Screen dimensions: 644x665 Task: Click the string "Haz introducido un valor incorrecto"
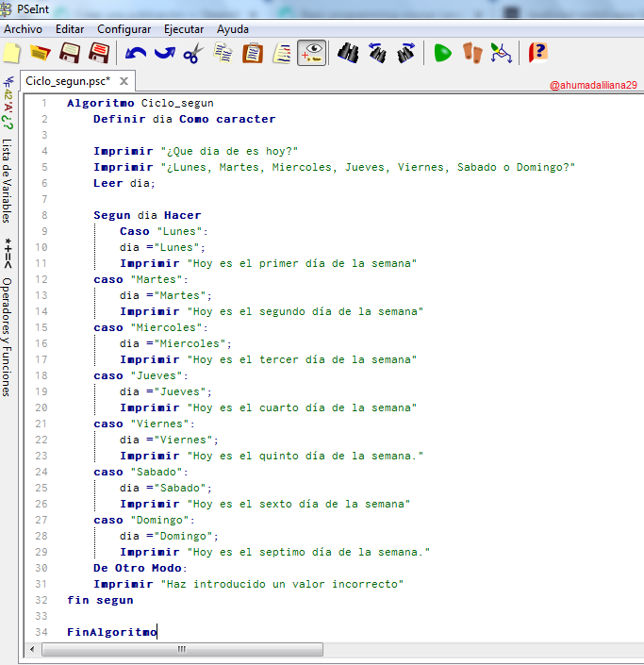pyautogui.click(x=282, y=585)
